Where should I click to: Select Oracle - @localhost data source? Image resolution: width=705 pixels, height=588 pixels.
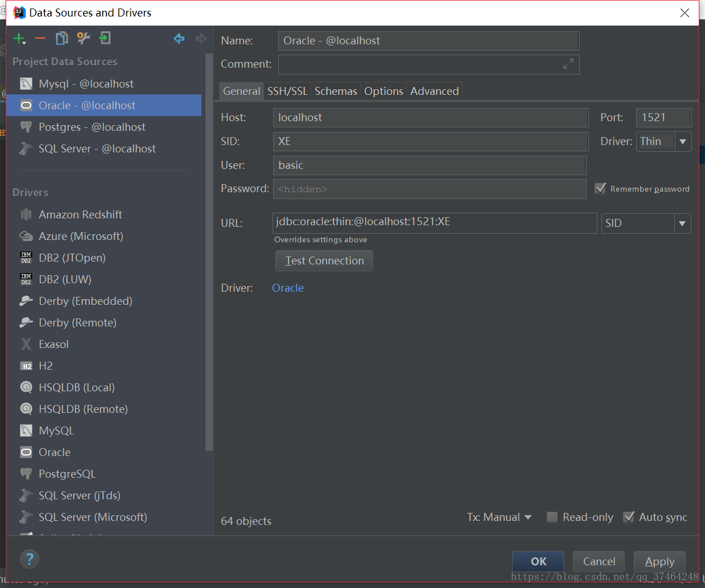104,105
